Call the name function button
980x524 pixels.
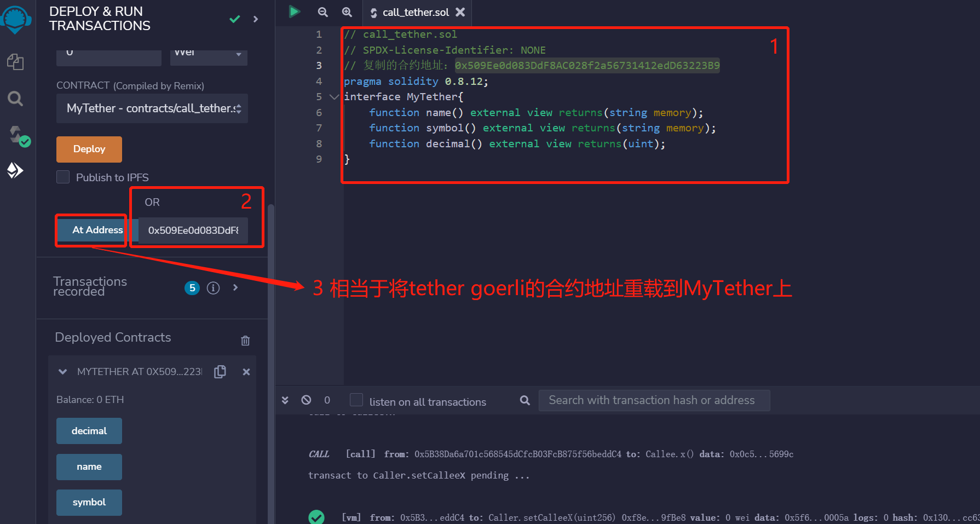[89, 467]
